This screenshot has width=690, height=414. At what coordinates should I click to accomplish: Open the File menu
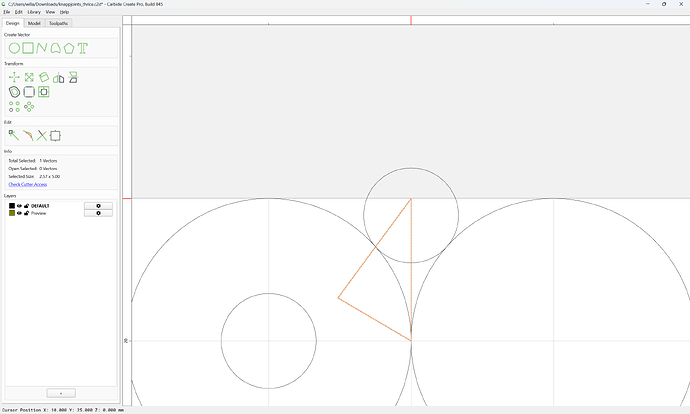7,12
